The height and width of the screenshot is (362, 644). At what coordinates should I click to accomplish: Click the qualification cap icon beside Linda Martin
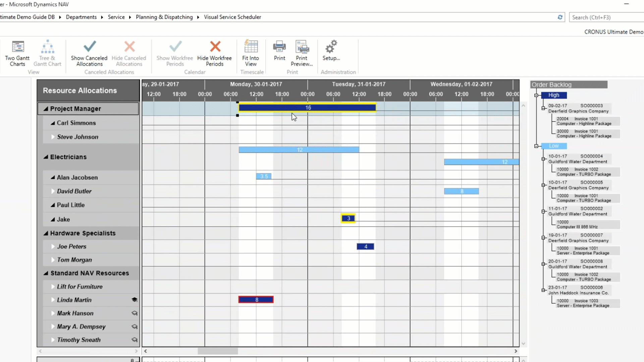[134, 300]
